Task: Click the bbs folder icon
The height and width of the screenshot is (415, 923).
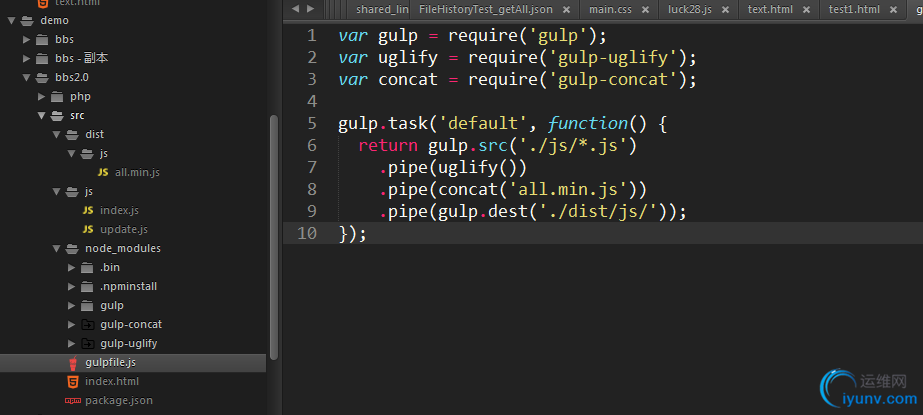Action: (x=42, y=40)
